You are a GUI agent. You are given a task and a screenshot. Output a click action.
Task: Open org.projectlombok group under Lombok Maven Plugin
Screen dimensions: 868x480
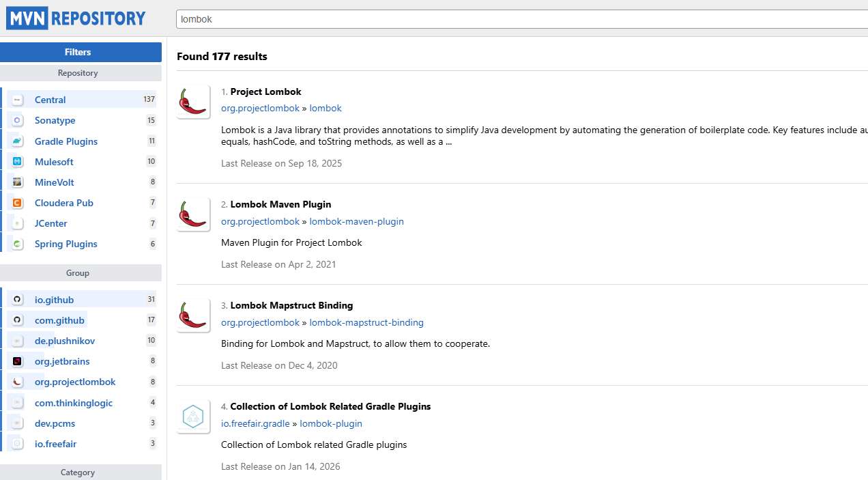tap(260, 221)
